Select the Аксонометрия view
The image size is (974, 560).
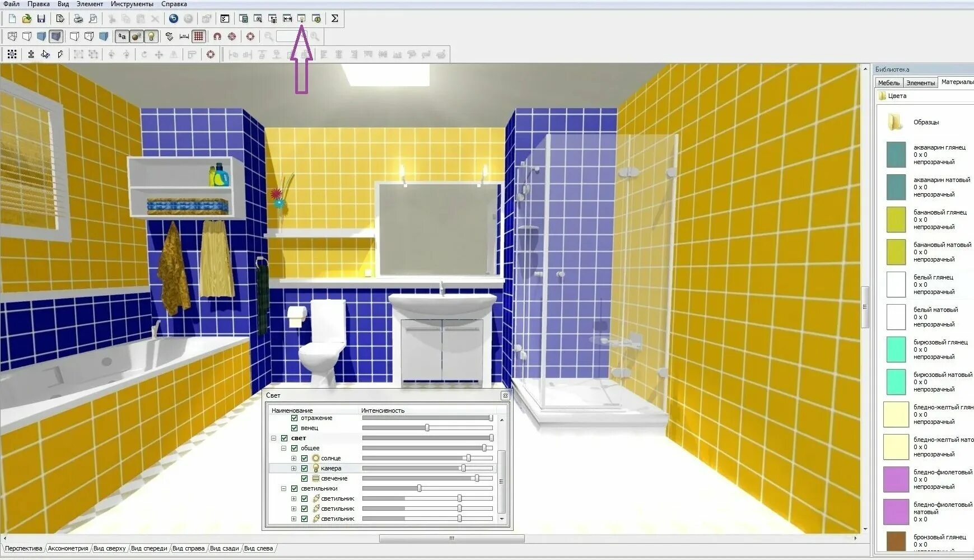(x=68, y=548)
